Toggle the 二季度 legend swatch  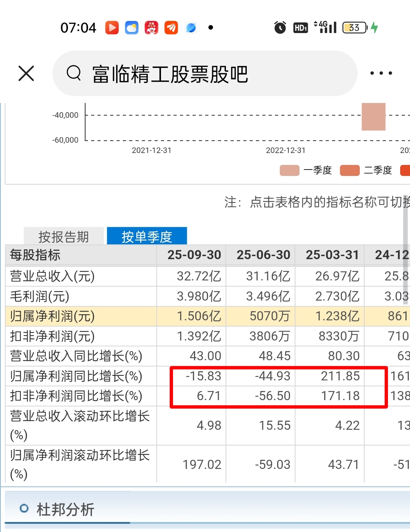click(350, 171)
